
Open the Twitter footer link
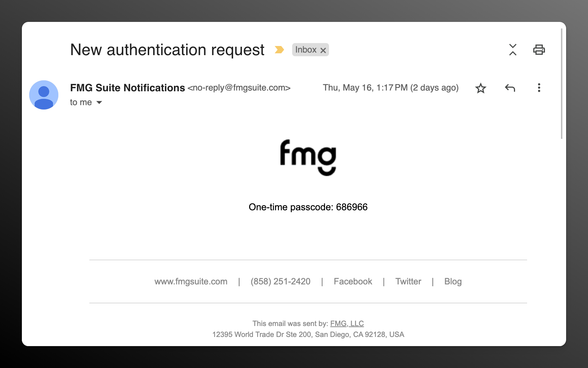[x=408, y=281]
